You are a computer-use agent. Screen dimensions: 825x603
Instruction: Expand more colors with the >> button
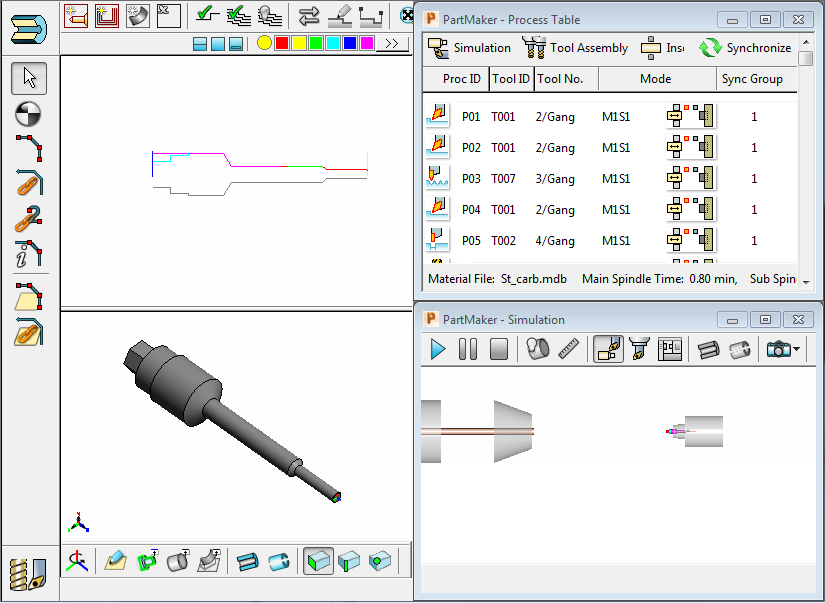[392, 44]
